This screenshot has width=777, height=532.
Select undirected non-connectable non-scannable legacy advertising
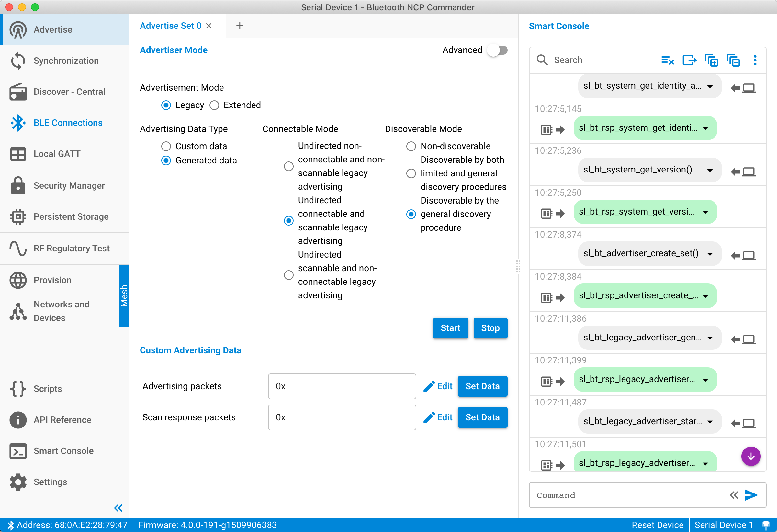(288, 166)
